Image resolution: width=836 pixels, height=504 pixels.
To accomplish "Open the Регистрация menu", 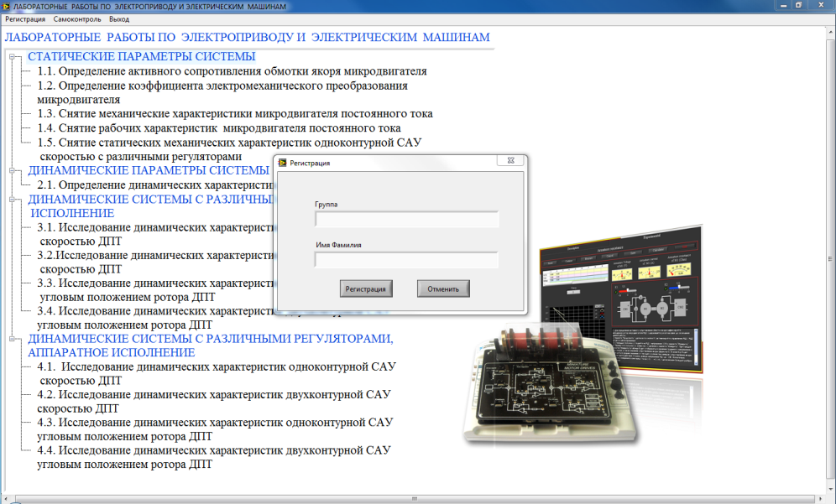I will click(25, 19).
